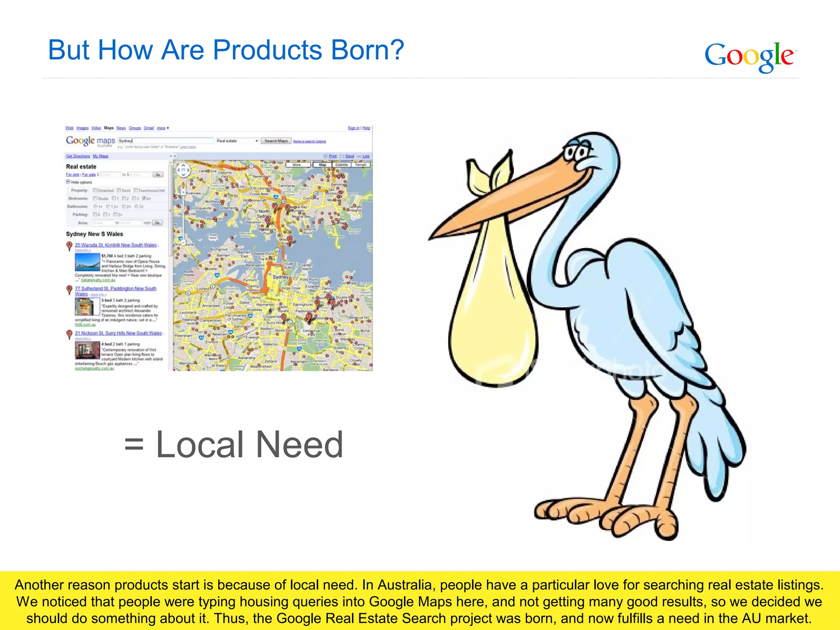Open Gmail in the top navigation
This screenshot has width=840, height=630.
149,128
